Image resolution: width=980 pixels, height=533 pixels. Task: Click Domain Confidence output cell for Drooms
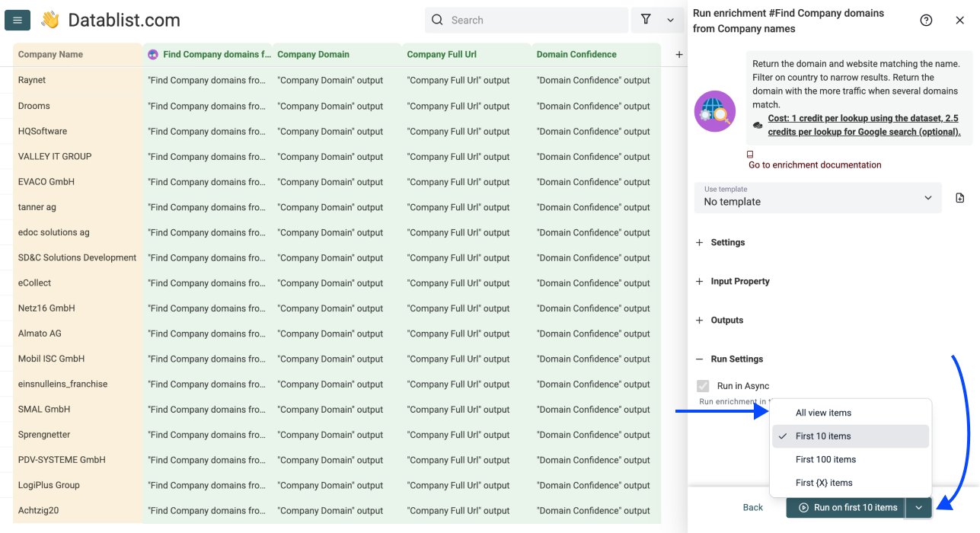tap(595, 106)
